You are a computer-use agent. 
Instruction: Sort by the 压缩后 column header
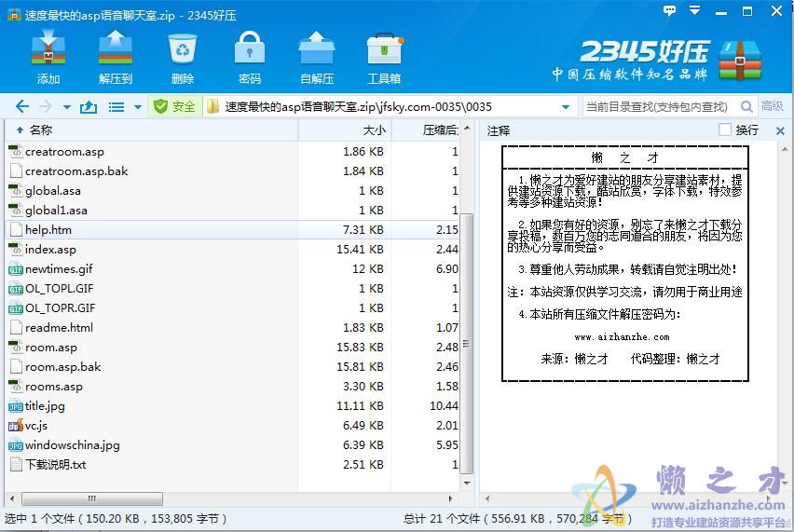tap(426, 130)
